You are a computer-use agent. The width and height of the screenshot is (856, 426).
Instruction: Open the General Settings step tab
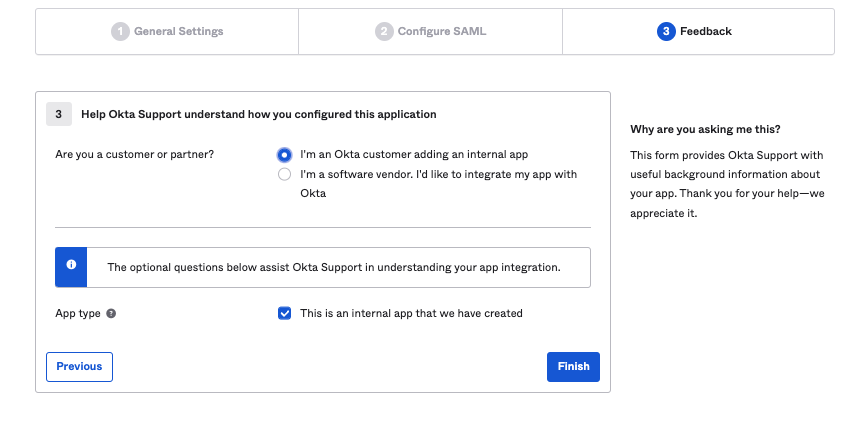point(167,32)
